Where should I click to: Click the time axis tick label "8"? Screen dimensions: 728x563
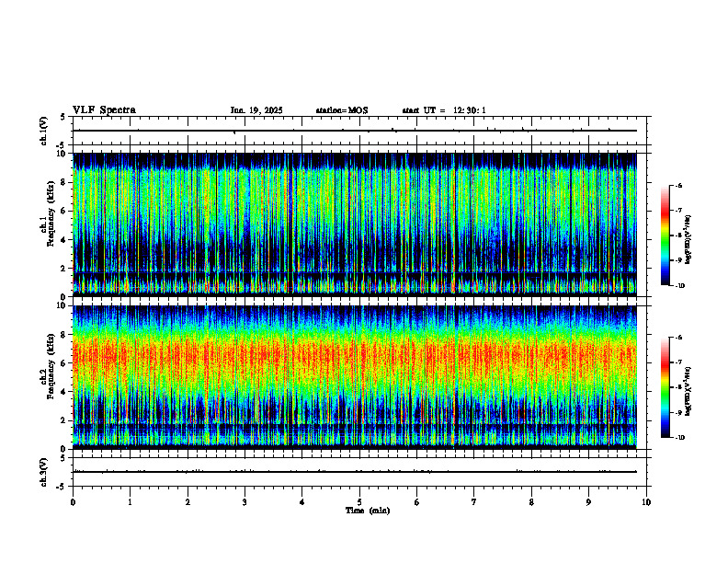pos(531,502)
